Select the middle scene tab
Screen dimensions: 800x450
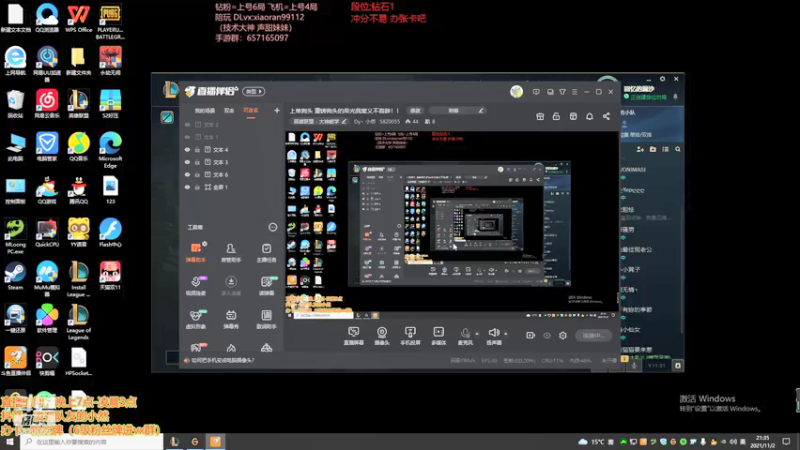click(x=229, y=110)
